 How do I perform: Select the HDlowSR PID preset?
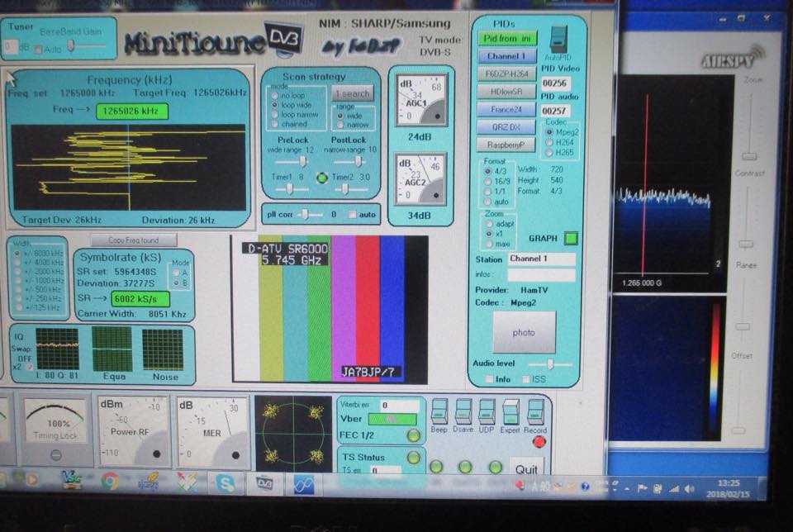pyautogui.click(x=506, y=92)
